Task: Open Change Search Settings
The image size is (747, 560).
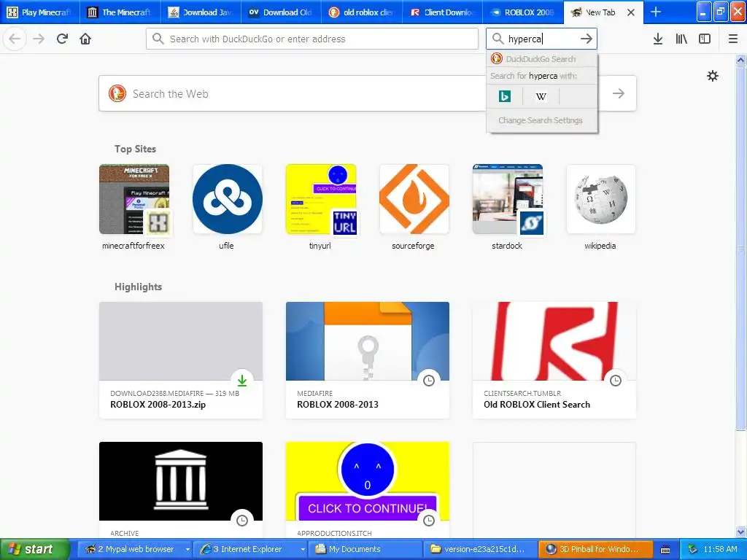Action: tap(542, 120)
